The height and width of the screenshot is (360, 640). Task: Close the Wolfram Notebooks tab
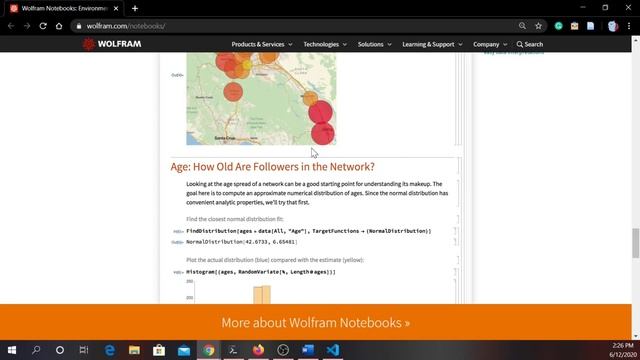[x=116, y=8]
